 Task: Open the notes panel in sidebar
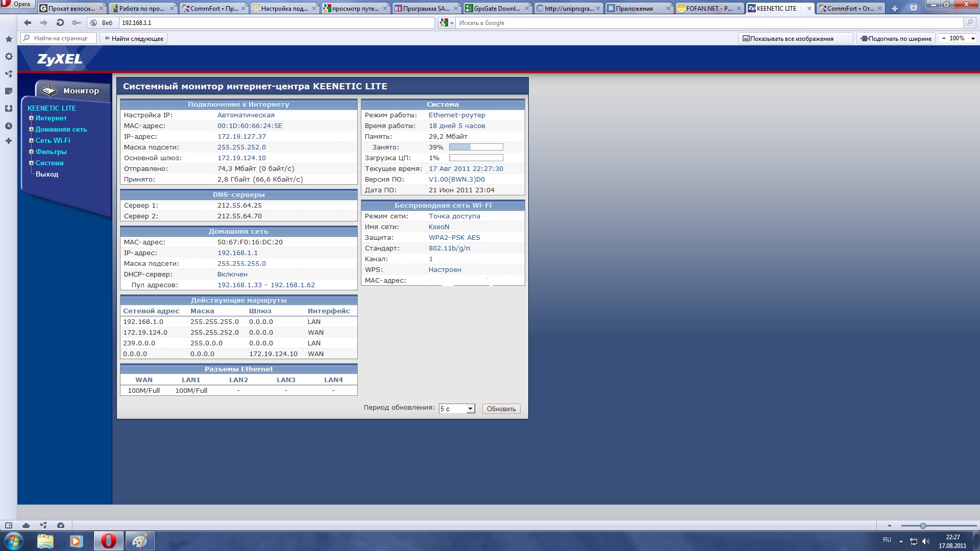pos(9,91)
